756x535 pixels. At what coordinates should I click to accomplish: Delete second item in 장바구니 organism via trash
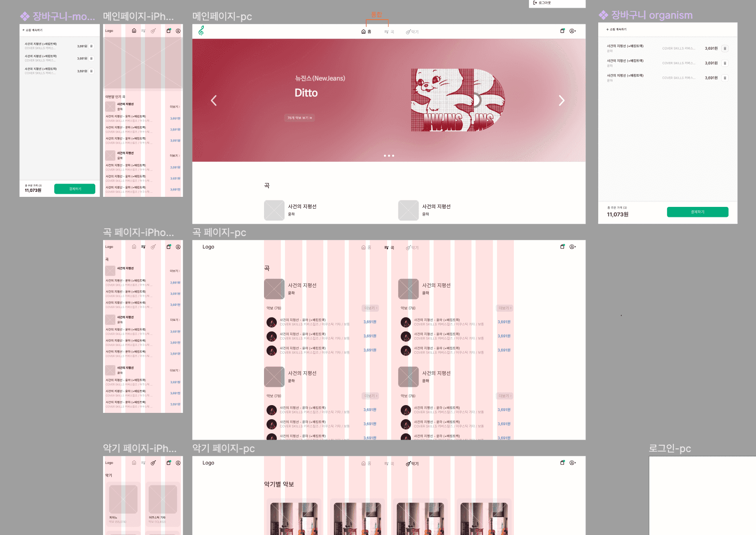click(x=725, y=63)
